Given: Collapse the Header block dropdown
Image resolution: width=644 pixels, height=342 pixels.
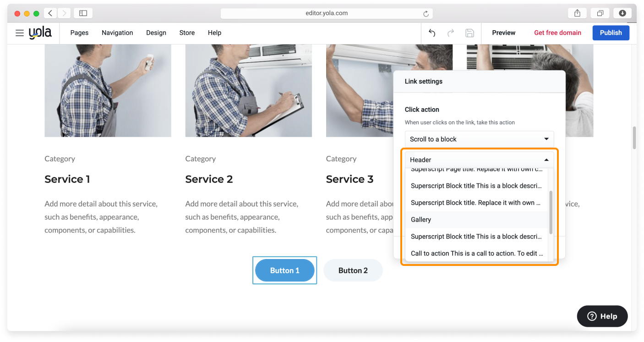Looking at the screenshot, I should tap(479, 160).
